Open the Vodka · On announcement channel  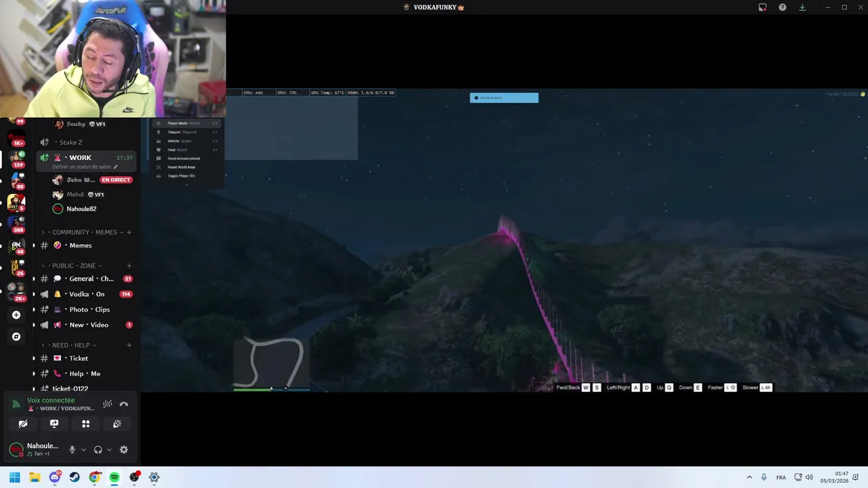tap(86, 294)
